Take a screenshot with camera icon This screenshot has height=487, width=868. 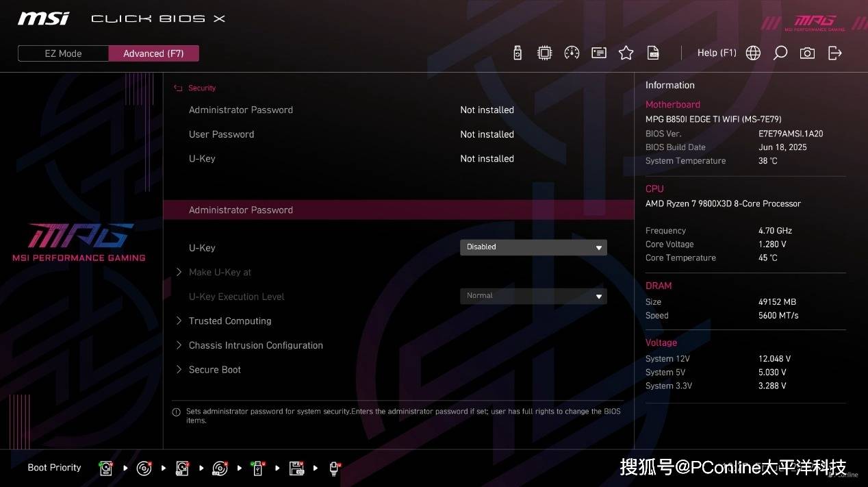[x=807, y=53]
